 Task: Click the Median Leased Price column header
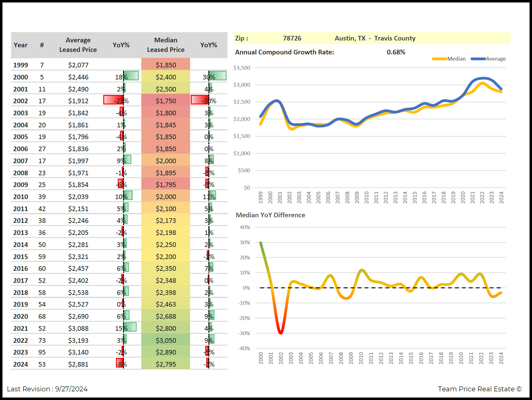point(166,45)
